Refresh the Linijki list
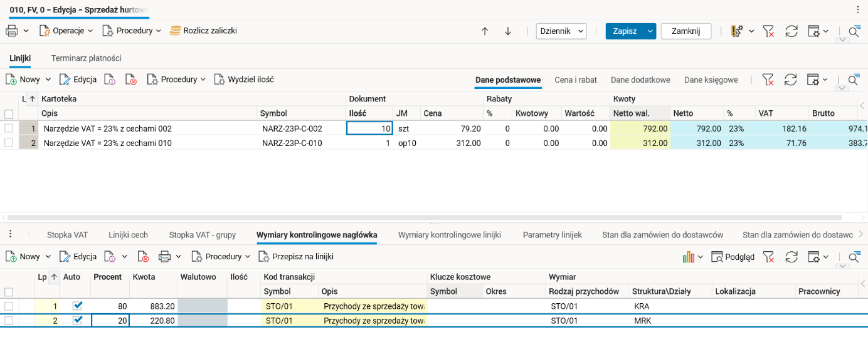 click(x=791, y=80)
